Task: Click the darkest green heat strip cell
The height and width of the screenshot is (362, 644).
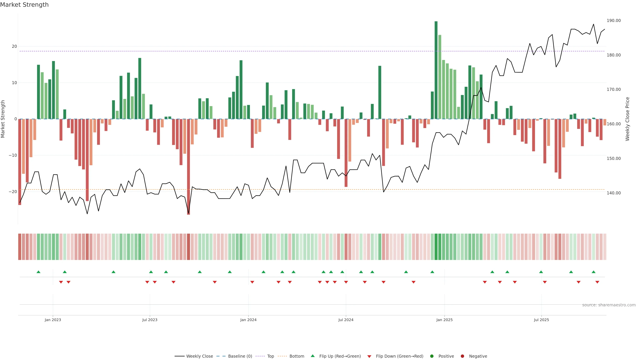Action: pos(436,247)
